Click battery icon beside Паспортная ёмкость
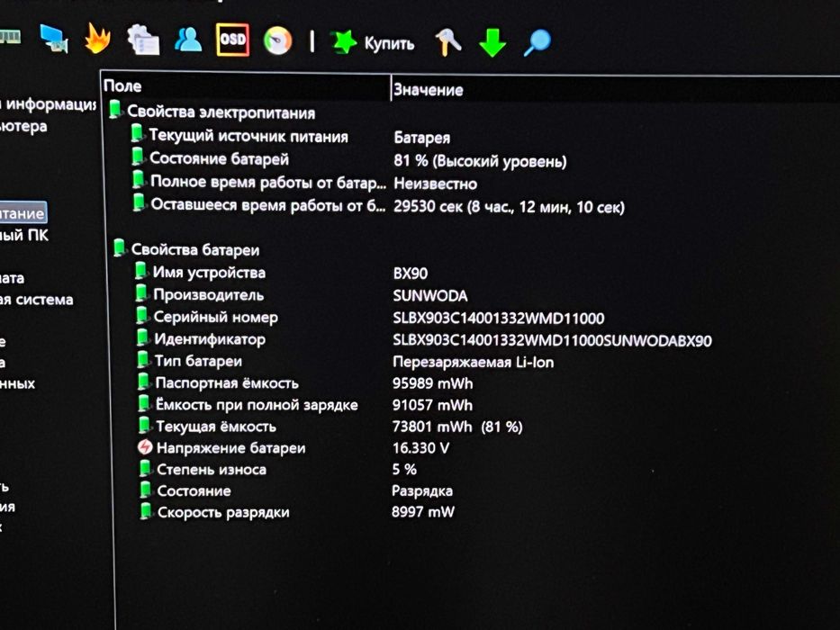840x630 pixels. click(x=143, y=382)
